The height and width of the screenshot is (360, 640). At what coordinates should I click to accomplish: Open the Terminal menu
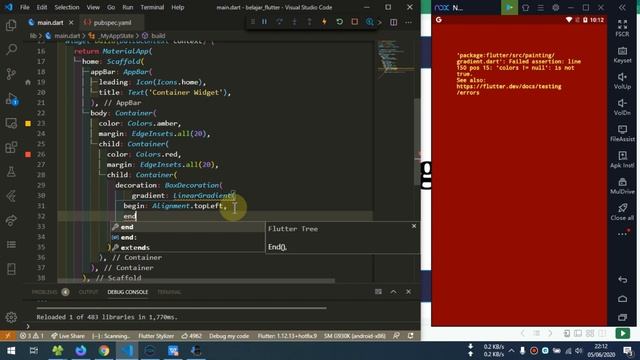point(152,7)
